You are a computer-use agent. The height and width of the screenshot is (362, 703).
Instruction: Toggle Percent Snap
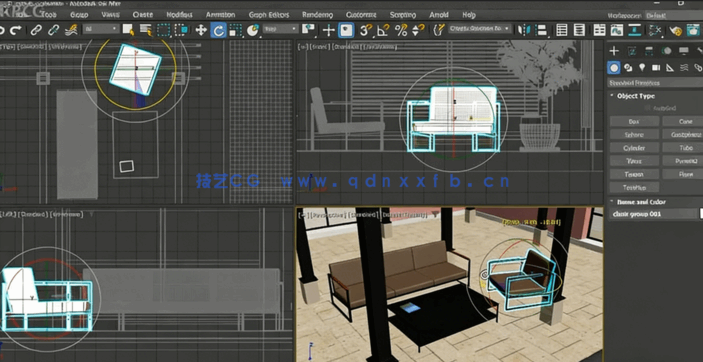[x=401, y=30]
